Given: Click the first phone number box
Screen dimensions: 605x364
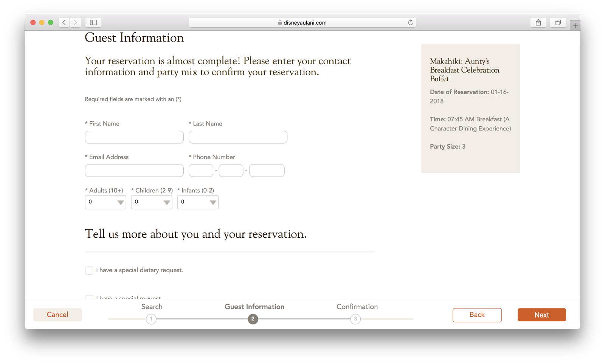Looking at the screenshot, I should (201, 170).
